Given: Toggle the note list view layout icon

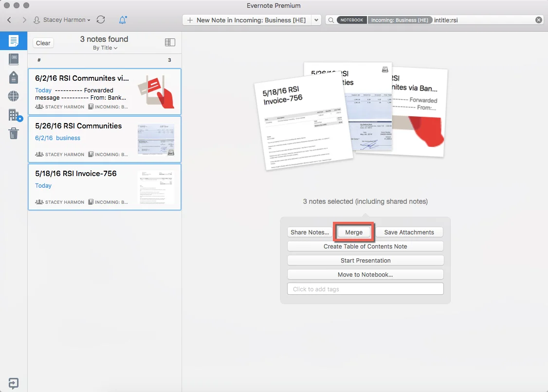Looking at the screenshot, I should click(x=170, y=42).
